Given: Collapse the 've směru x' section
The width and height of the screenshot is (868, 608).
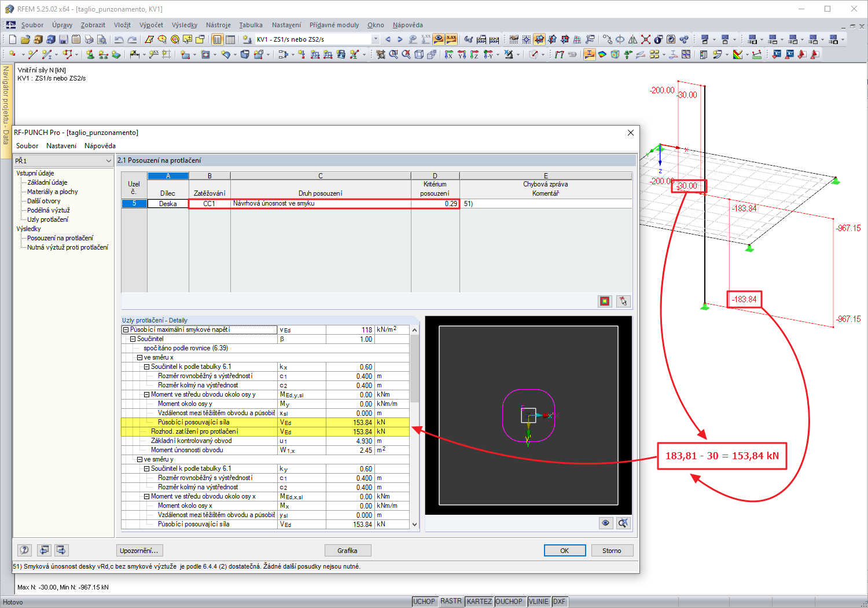Looking at the screenshot, I should pyautogui.click(x=139, y=357).
